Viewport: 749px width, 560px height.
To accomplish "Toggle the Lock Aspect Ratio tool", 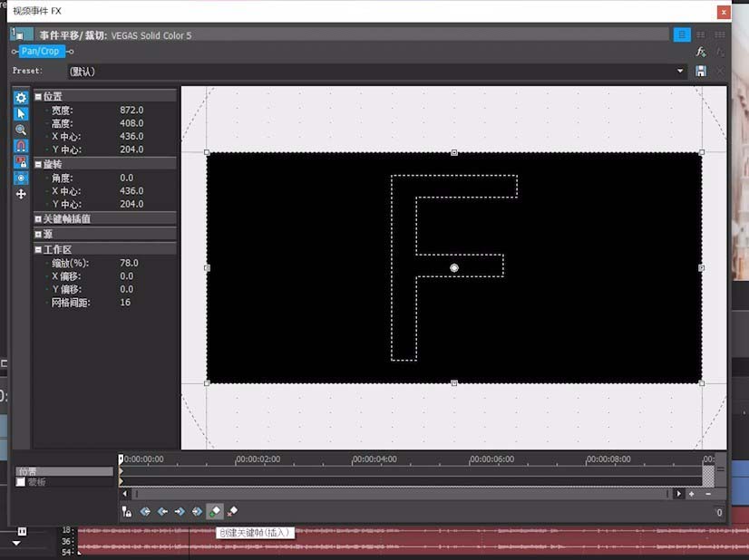I will click(21, 162).
